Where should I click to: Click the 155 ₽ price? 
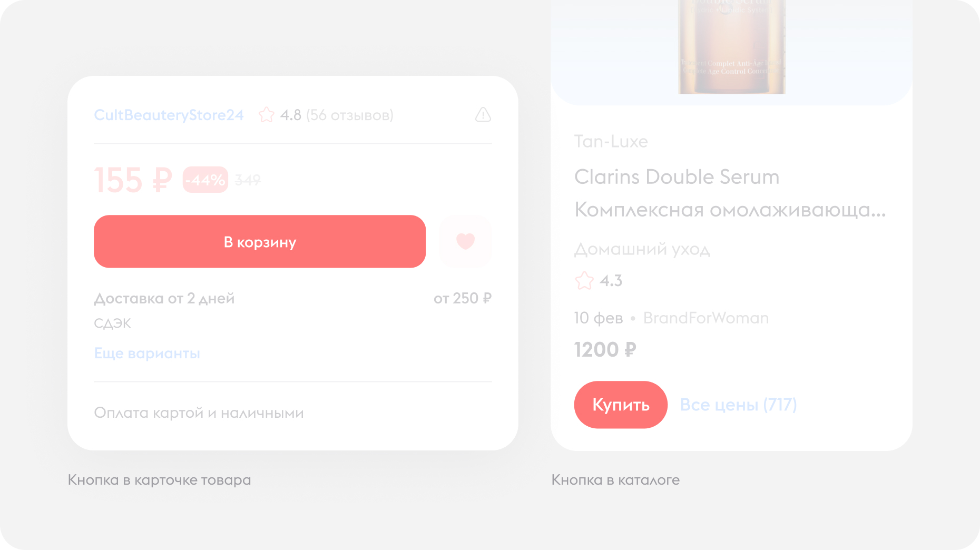pyautogui.click(x=133, y=180)
